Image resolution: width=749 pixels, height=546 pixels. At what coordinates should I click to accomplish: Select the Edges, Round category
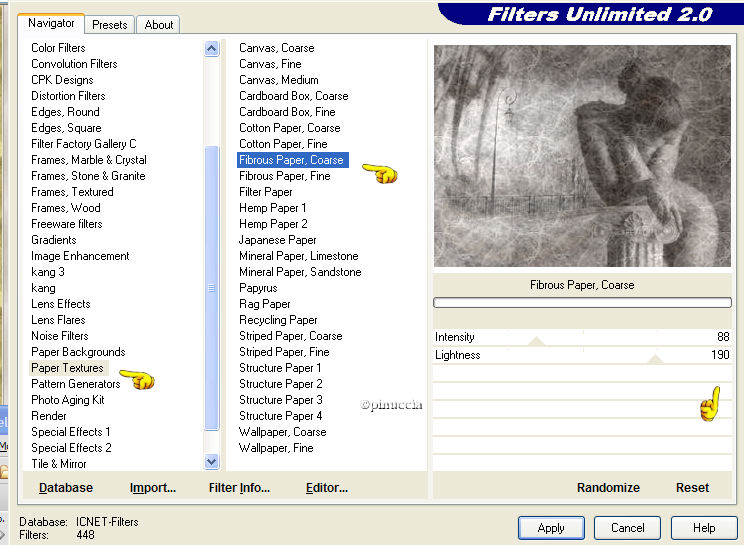click(x=65, y=112)
